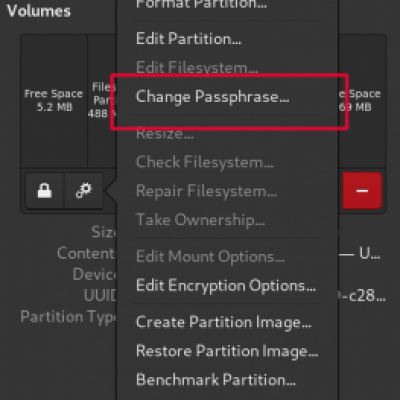Open Edit Mount Options entry
Image resolution: width=400 pixels, height=400 pixels.
(x=210, y=257)
